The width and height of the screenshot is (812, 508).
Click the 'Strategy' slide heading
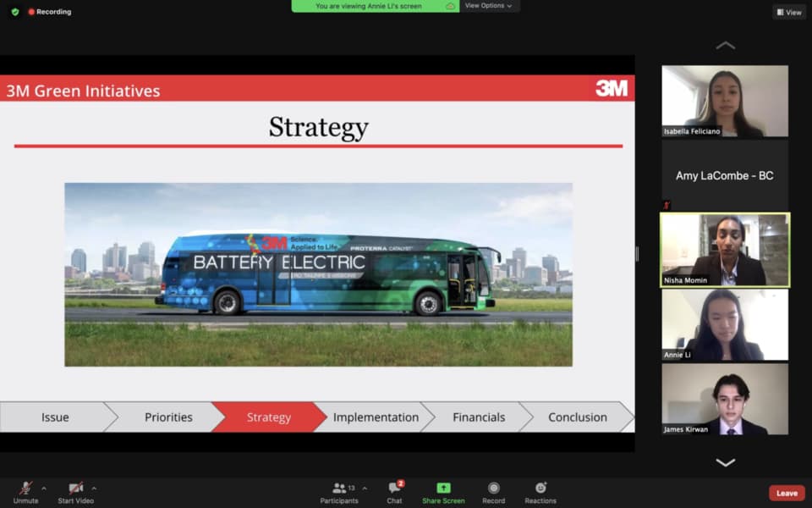pyautogui.click(x=319, y=126)
